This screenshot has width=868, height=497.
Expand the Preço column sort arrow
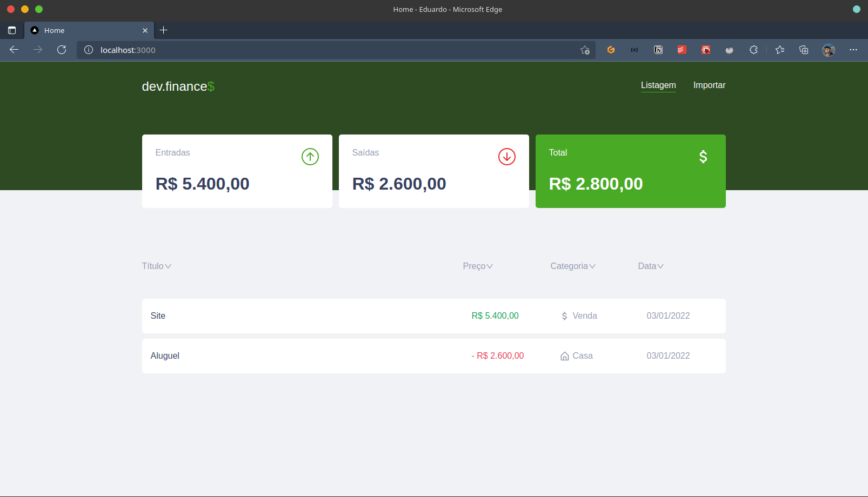491,266
